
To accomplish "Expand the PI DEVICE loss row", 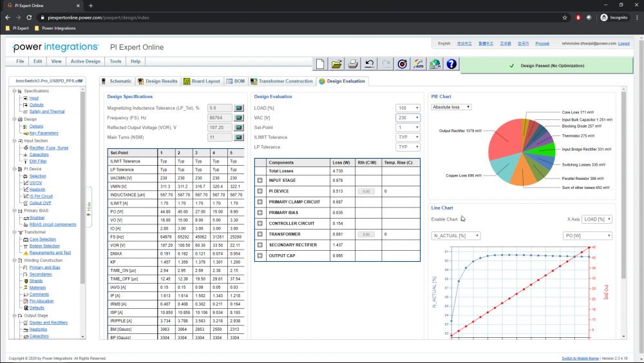I will (260, 191).
